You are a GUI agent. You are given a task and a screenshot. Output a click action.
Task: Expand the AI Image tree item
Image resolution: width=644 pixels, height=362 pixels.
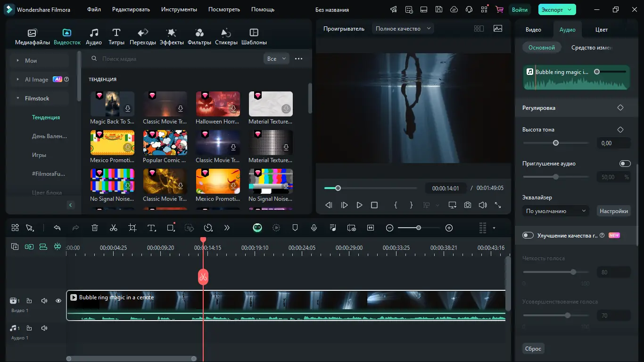(x=18, y=80)
